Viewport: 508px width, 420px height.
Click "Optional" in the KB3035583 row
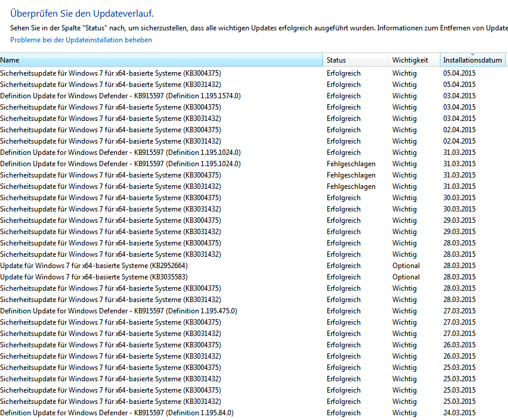point(406,277)
